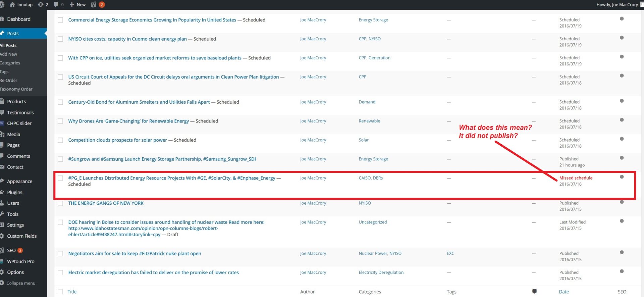Click comments column bubble icon in footer

(x=534, y=292)
